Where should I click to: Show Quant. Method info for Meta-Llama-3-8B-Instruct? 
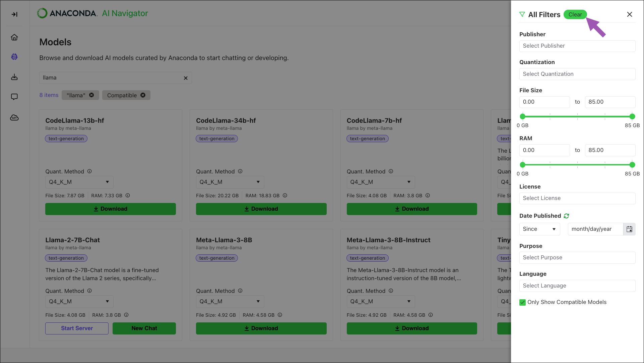click(x=391, y=291)
